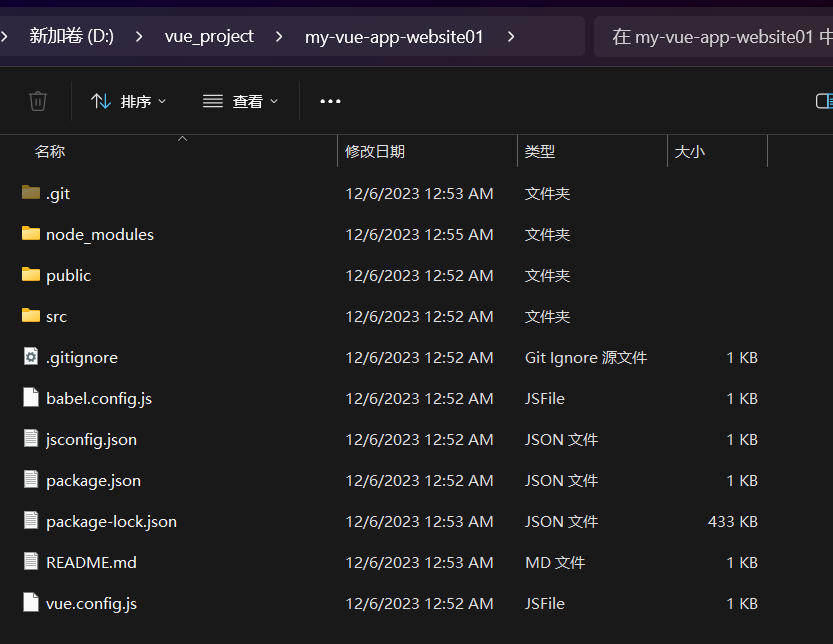Select the README.md file icon
833x644 pixels.
coord(31,562)
